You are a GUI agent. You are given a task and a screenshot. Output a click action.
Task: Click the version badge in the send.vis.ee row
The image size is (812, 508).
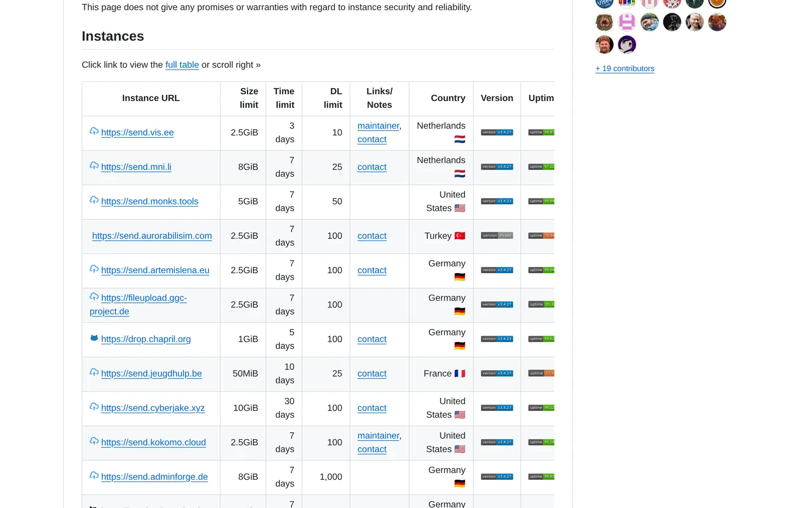tap(497, 133)
